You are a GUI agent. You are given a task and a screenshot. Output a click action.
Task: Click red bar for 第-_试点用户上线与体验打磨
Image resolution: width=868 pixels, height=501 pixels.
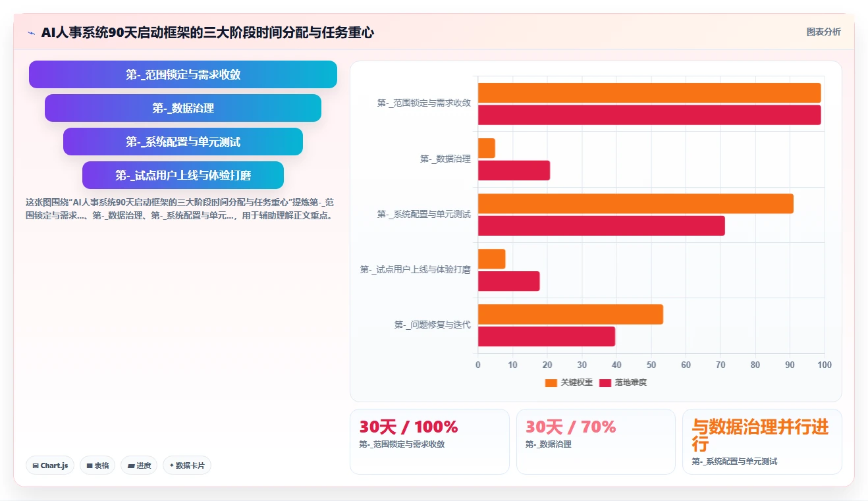509,281
